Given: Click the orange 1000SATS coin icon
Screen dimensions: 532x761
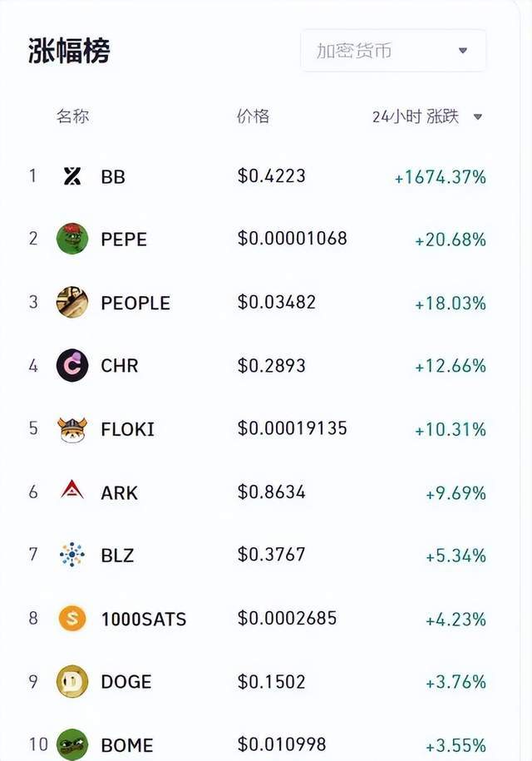Looking at the screenshot, I should 72,619.
